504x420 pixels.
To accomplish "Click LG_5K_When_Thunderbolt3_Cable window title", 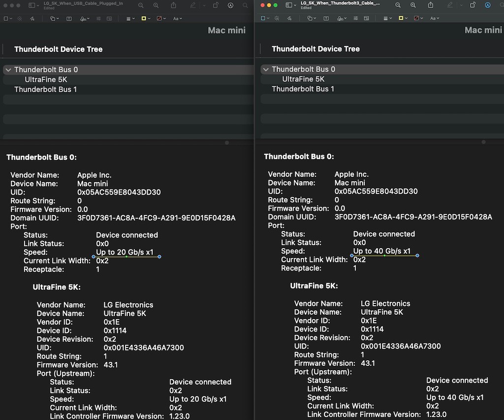I will [341, 3].
